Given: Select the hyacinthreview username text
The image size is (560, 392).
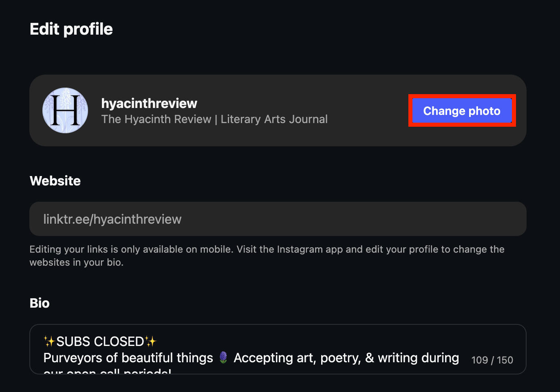Looking at the screenshot, I should (x=149, y=104).
